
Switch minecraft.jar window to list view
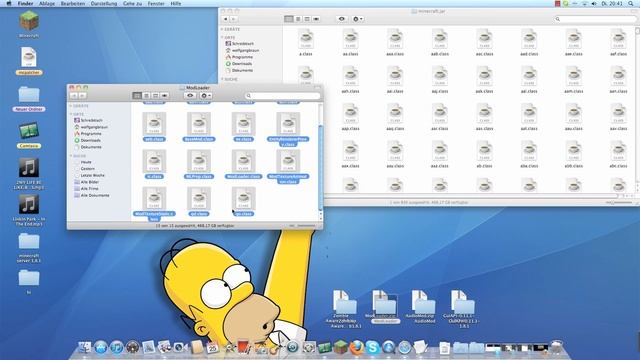pos(298,19)
